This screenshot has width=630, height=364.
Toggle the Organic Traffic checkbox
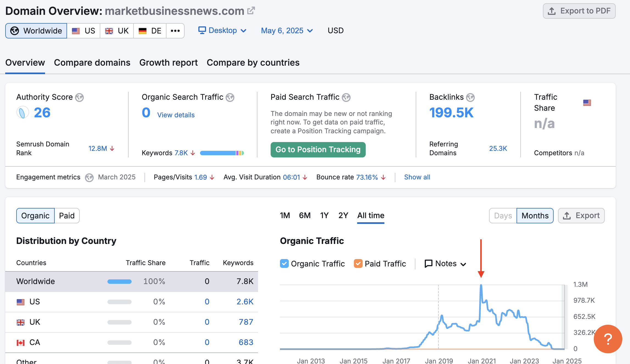coord(284,263)
